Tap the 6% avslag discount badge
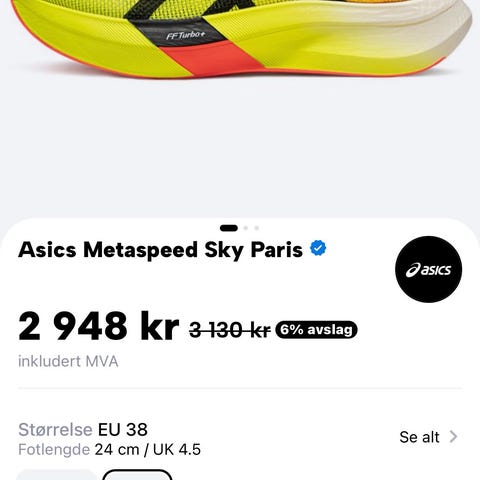The height and width of the screenshot is (480, 480). (x=316, y=330)
